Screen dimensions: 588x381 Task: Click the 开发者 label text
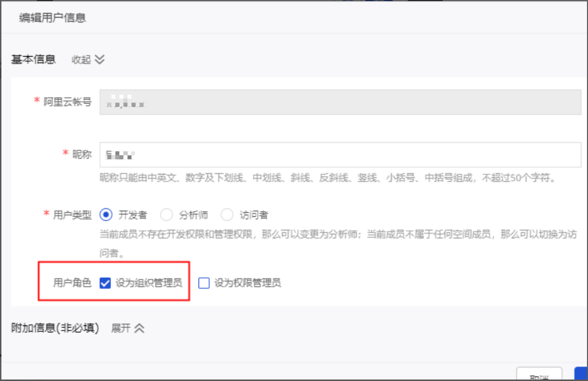click(133, 215)
